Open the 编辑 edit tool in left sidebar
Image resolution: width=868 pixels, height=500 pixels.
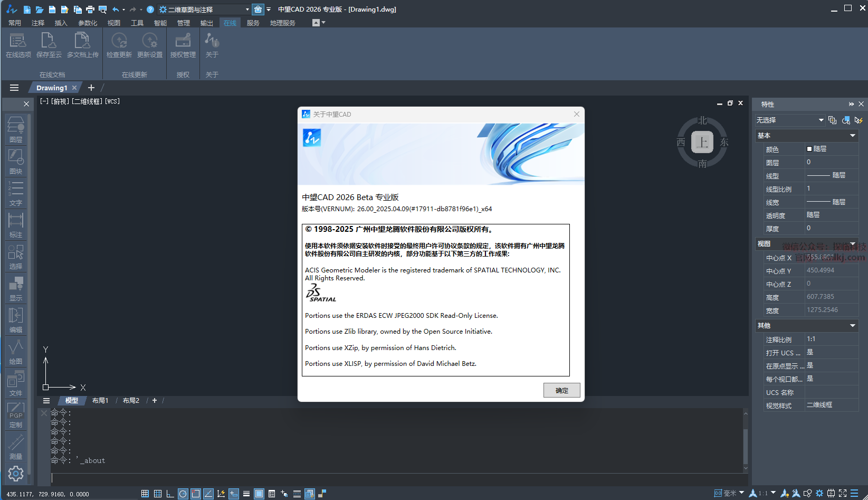coord(16,320)
